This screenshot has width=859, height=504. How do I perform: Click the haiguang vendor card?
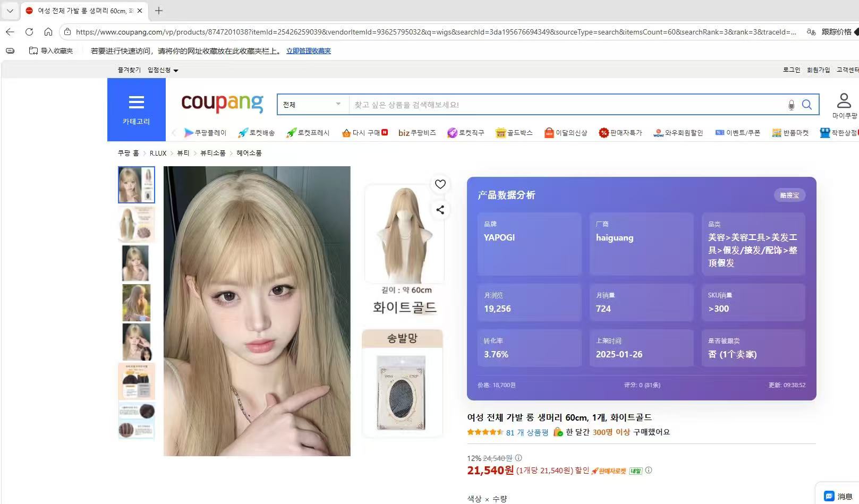coord(641,244)
